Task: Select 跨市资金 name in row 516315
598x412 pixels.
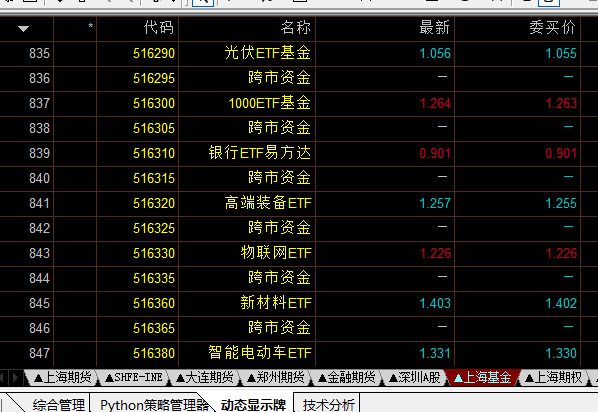Action: coord(280,178)
